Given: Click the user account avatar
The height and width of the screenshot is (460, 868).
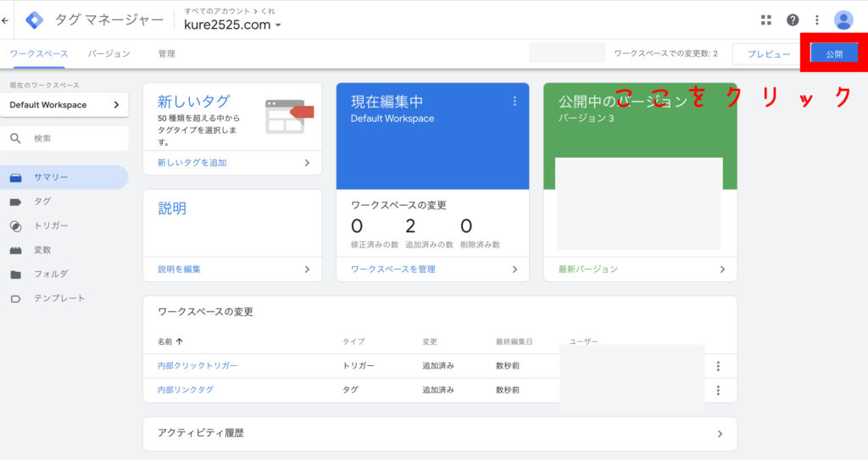Looking at the screenshot, I should coord(843,20).
